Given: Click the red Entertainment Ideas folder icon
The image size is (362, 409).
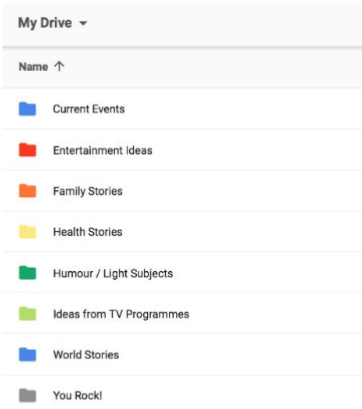Looking at the screenshot, I should [x=27, y=150].
